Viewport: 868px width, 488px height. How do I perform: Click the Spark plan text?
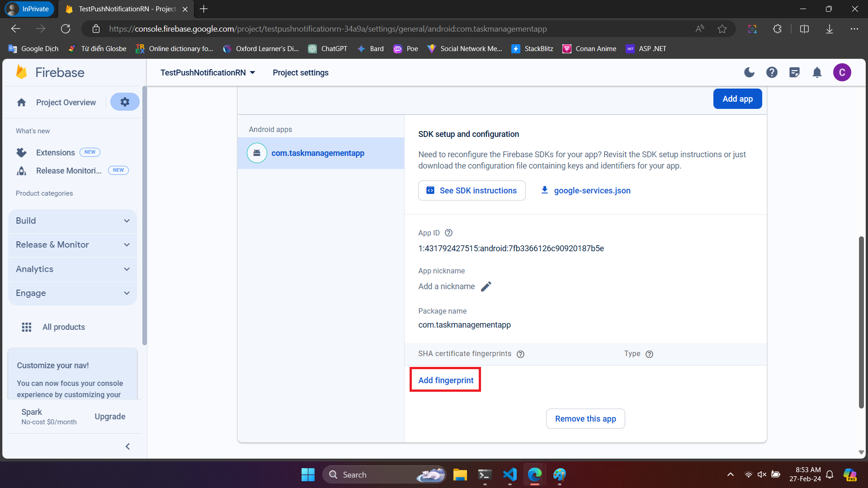coord(32,412)
